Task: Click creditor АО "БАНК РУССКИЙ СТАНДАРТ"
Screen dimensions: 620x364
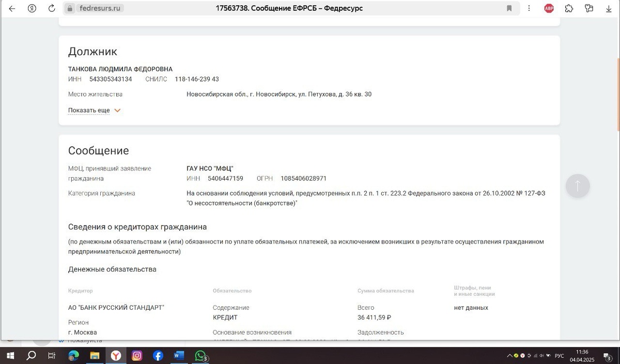Action: coord(116,308)
